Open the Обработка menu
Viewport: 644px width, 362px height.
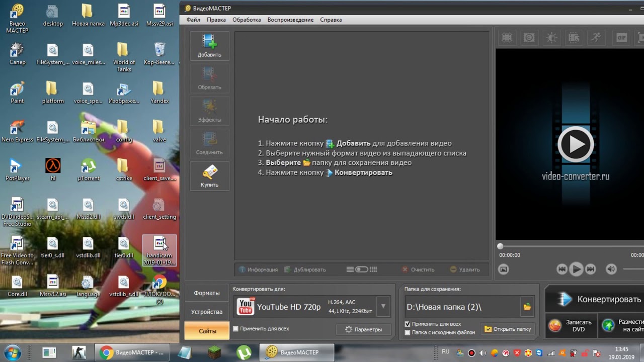click(247, 20)
